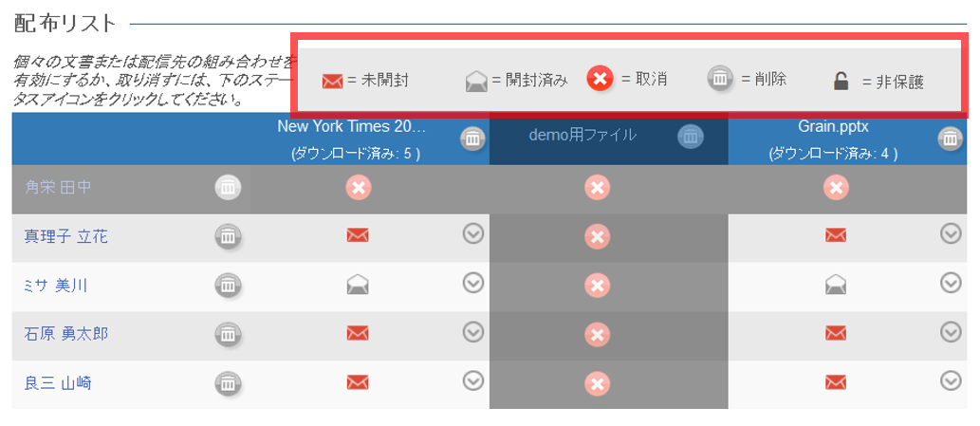This screenshot has height=426, width=980.
Task: Open recipient link 石原 勇太郎
Action: 65,334
